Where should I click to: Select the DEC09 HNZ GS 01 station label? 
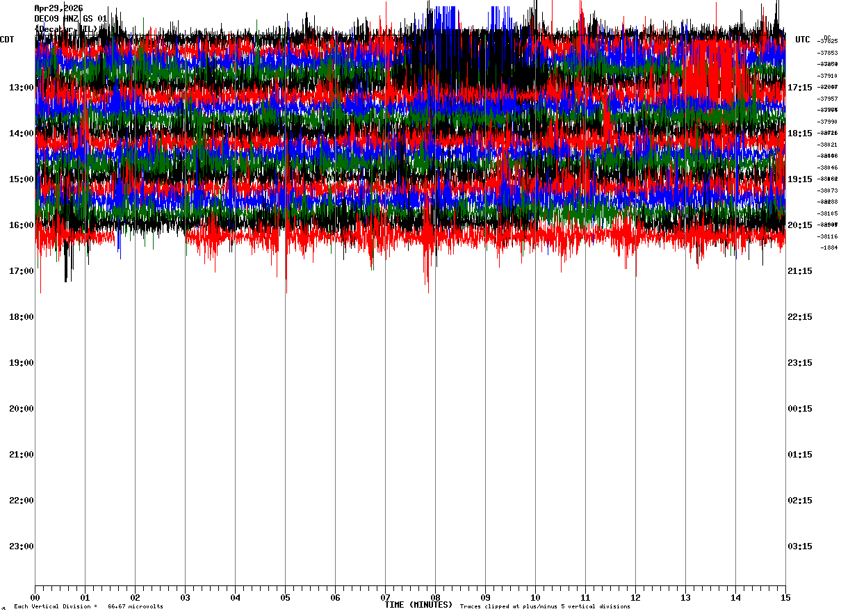[71, 18]
